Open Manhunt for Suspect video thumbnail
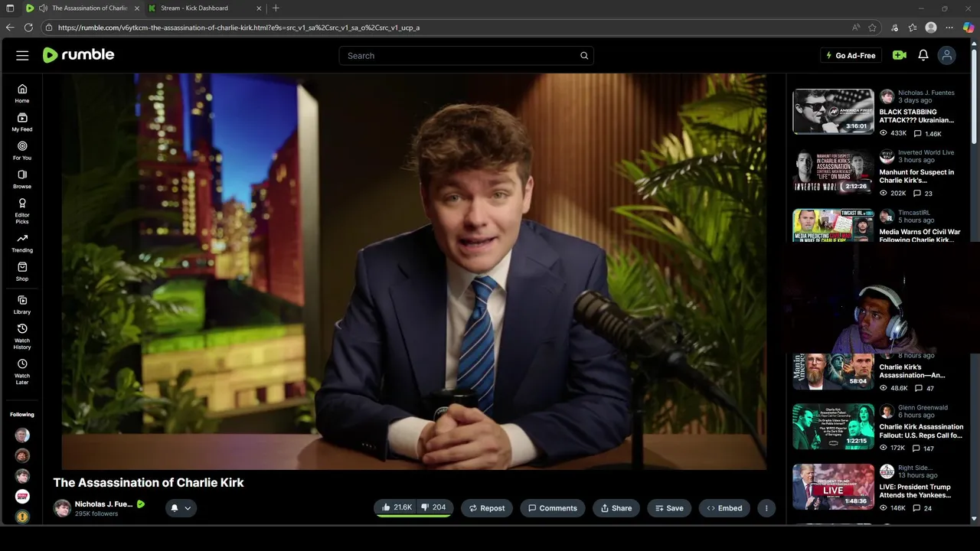 click(833, 171)
